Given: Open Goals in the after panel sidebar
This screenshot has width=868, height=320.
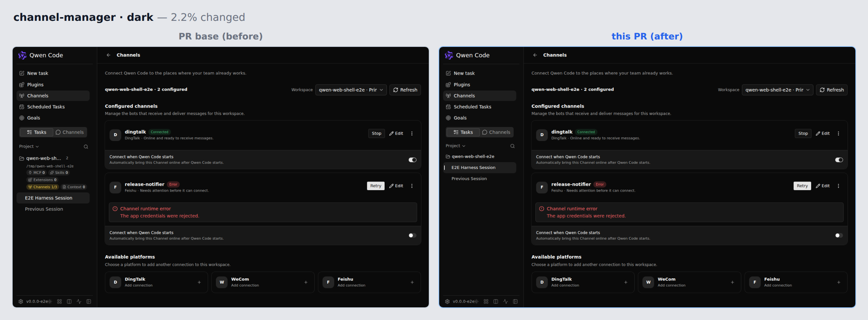Looking at the screenshot, I should [x=480, y=118].
